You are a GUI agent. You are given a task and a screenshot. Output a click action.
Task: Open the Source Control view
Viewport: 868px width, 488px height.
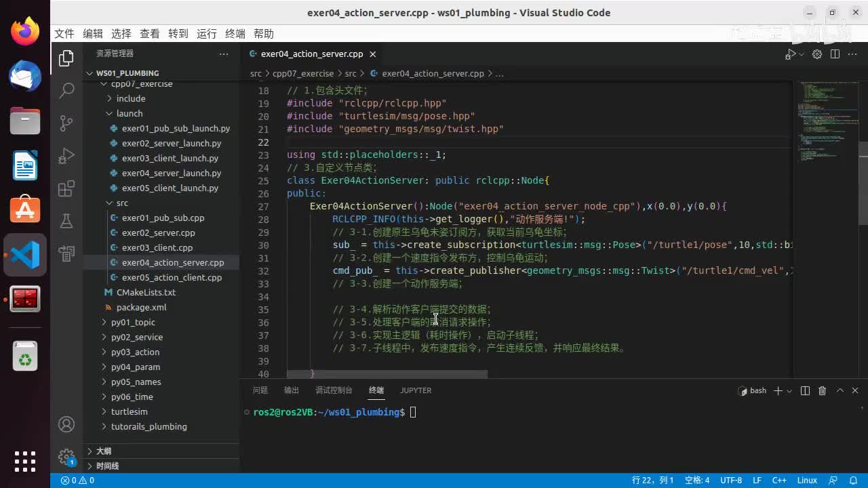(66, 123)
